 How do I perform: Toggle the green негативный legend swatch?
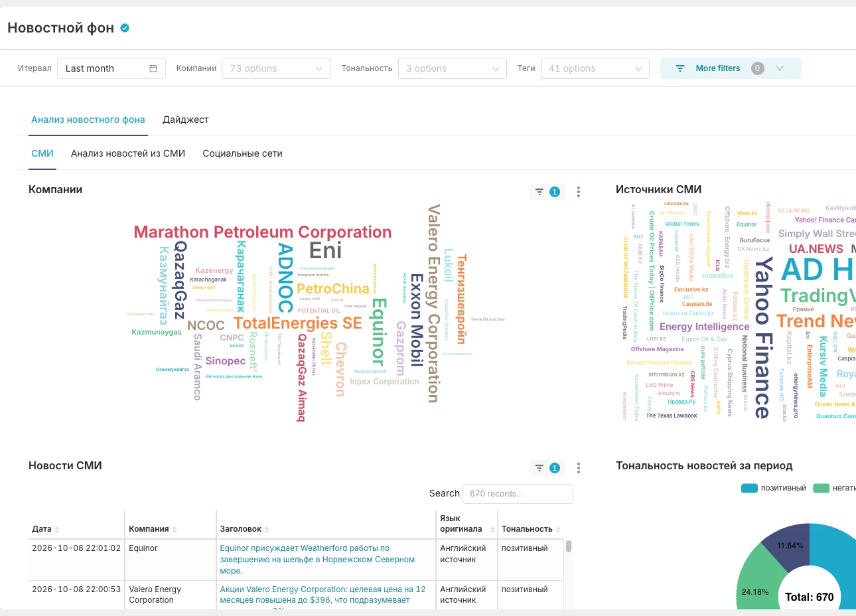point(821,489)
